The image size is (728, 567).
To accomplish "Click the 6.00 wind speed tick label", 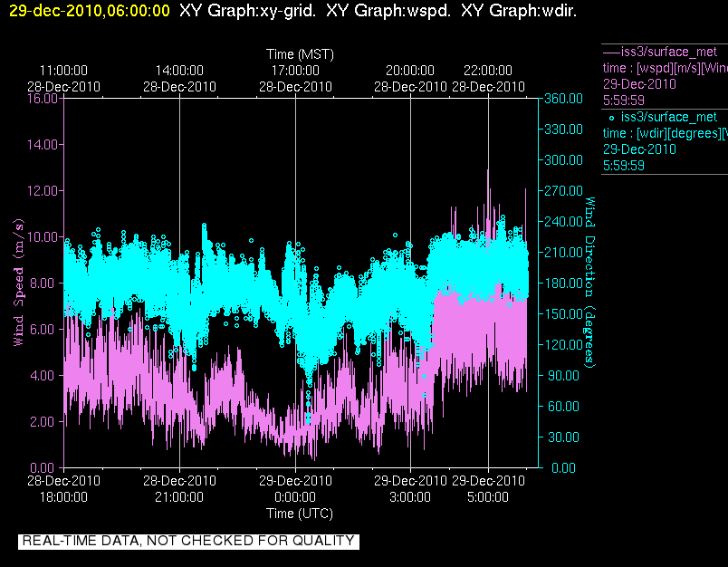I will pos(43,330).
